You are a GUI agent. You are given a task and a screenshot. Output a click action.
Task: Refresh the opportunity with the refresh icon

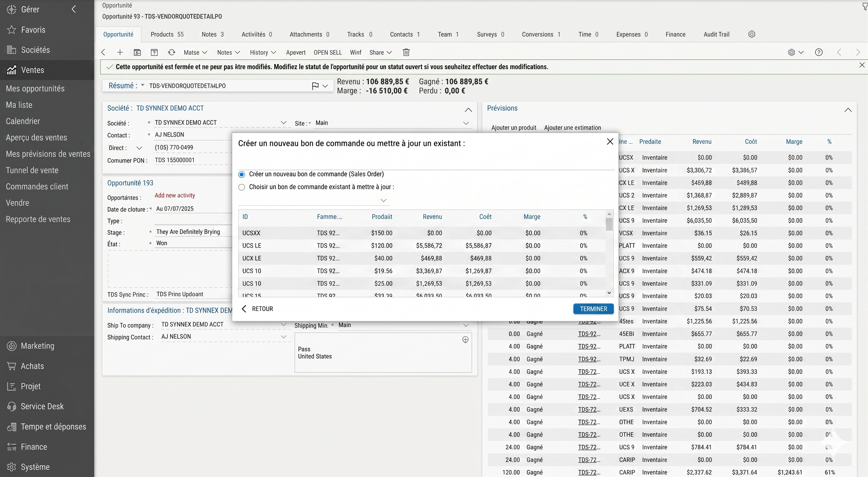pos(171,52)
